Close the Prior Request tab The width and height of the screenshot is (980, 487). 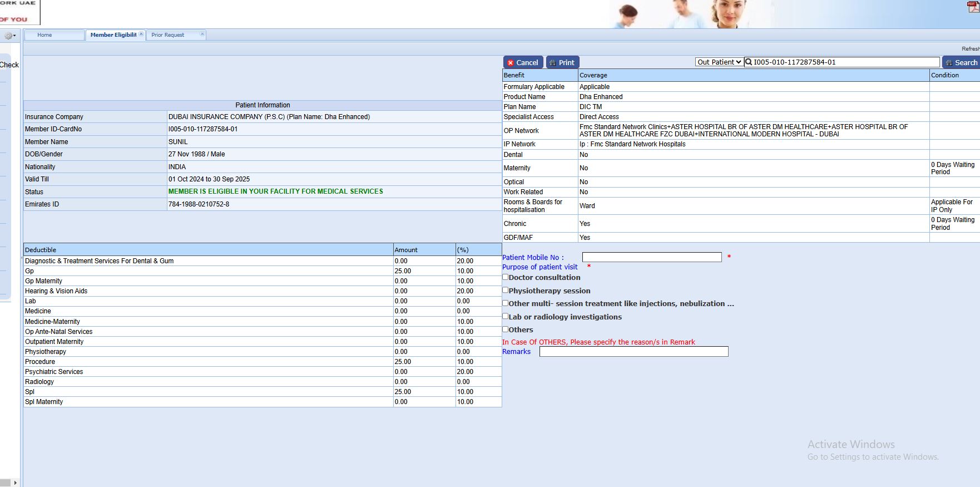tap(202, 35)
